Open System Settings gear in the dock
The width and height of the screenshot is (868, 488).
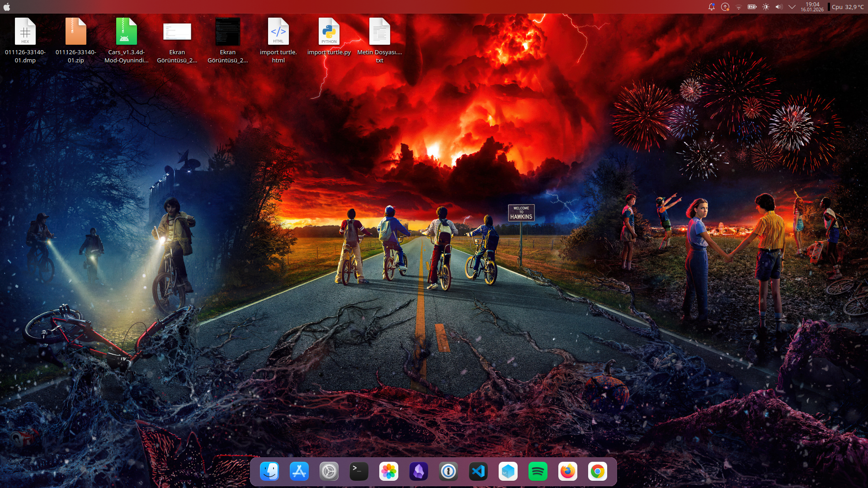(329, 472)
